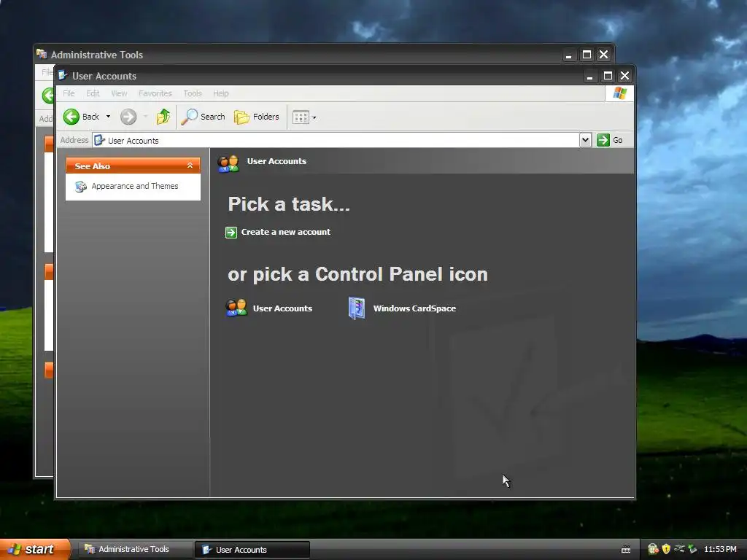Click the keyboard tray icon
The height and width of the screenshot is (560, 747).
[x=626, y=550]
